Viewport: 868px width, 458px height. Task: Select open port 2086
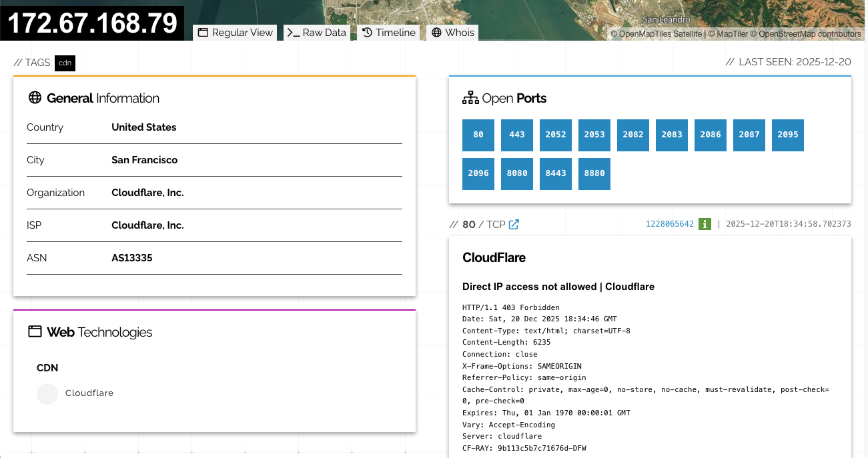pos(711,135)
